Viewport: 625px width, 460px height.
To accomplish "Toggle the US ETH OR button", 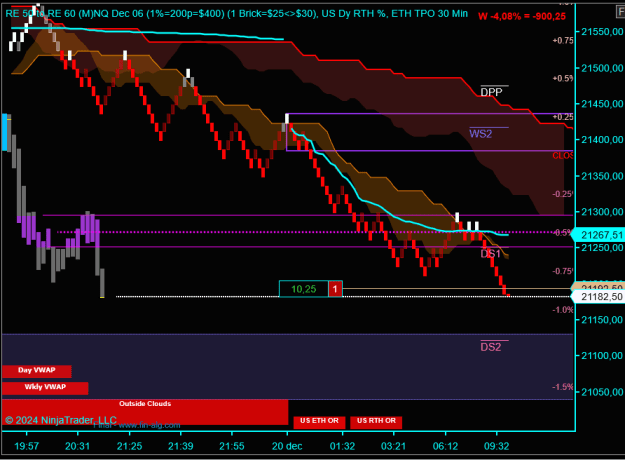I will pos(319,422).
